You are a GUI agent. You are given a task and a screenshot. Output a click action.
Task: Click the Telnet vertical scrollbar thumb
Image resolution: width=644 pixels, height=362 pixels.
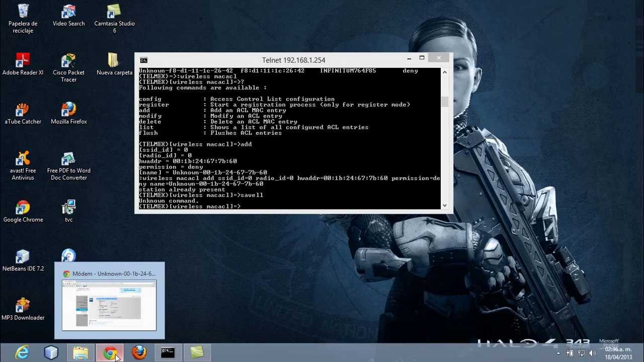(444, 102)
